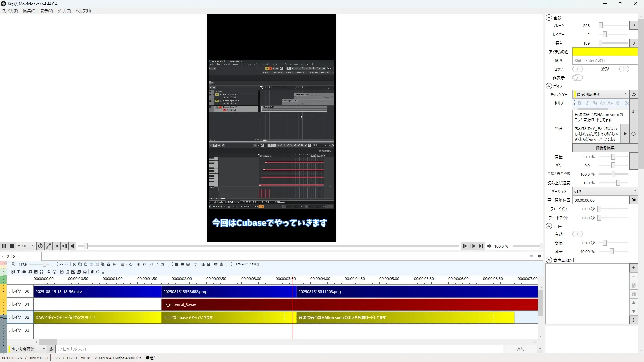This screenshot has width=644, height=362.
Task: Click the undo arrow in timeline toolbar
Action: [x=61, y=264]
